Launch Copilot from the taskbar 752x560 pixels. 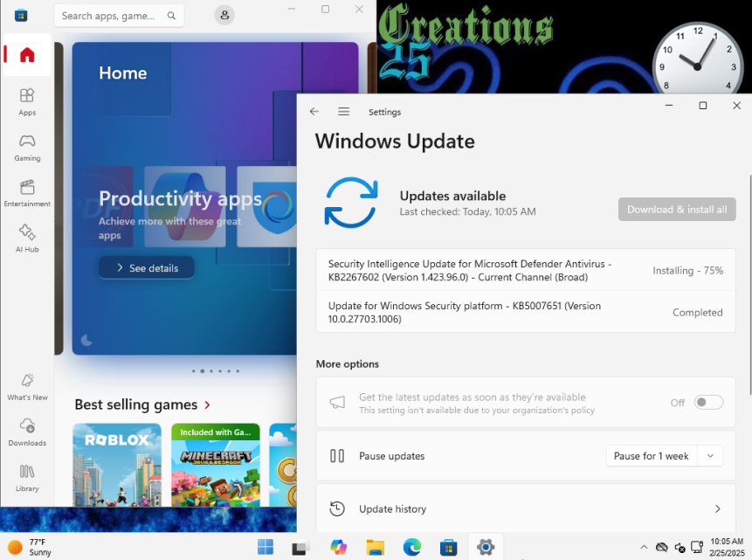tap(339, 547)
